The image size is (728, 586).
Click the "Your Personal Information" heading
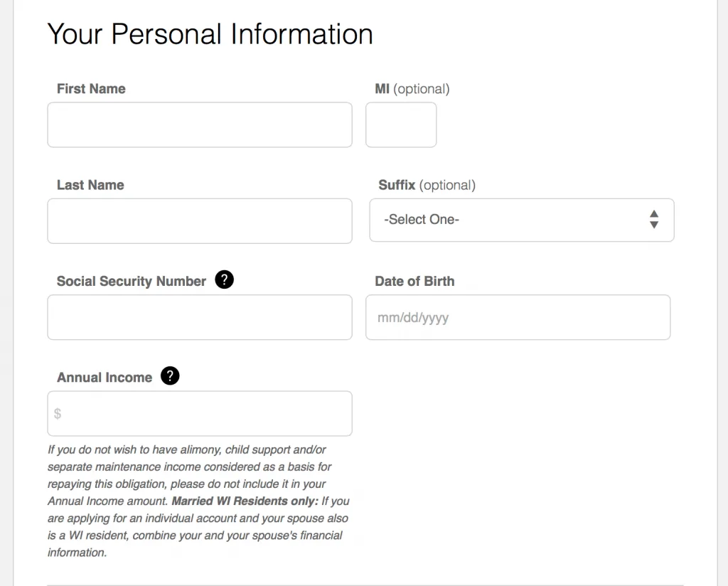coord(210,34)
